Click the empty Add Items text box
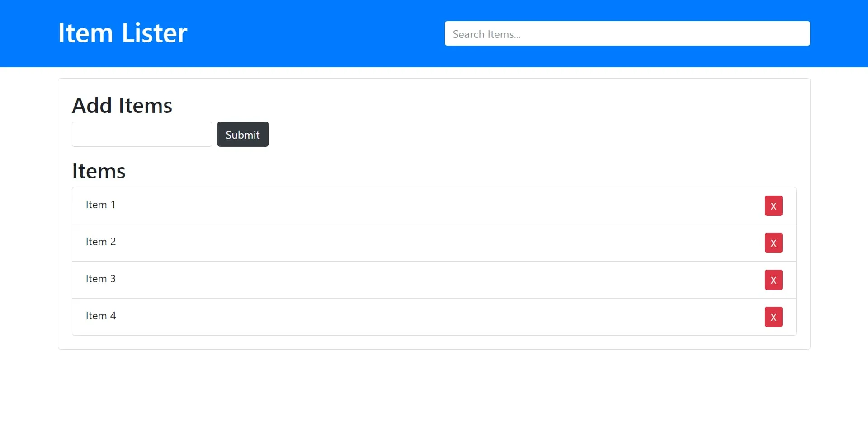Viewport: 868px width, 430px height. point(142,134)
